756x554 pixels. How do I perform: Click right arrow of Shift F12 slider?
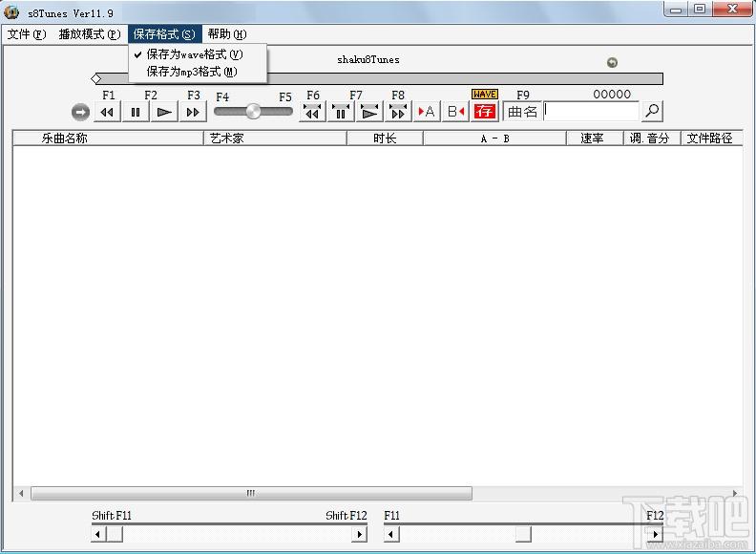[359, 534]
